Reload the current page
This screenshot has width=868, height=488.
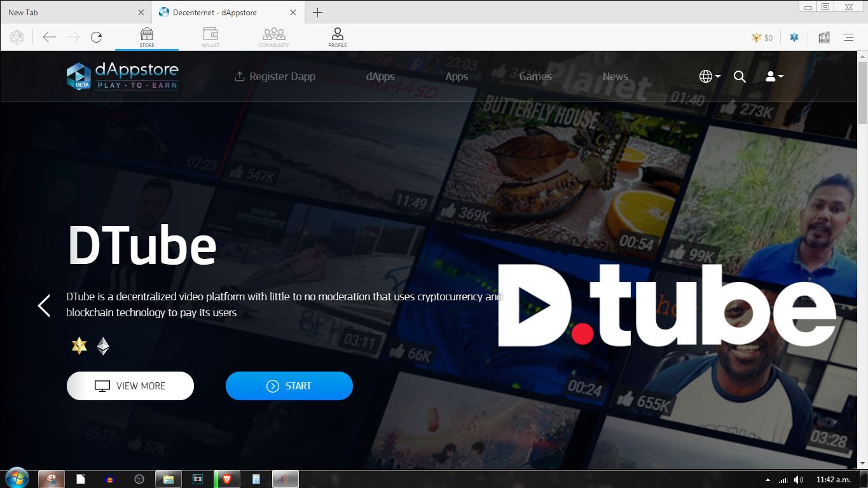[x=97, y=38]
